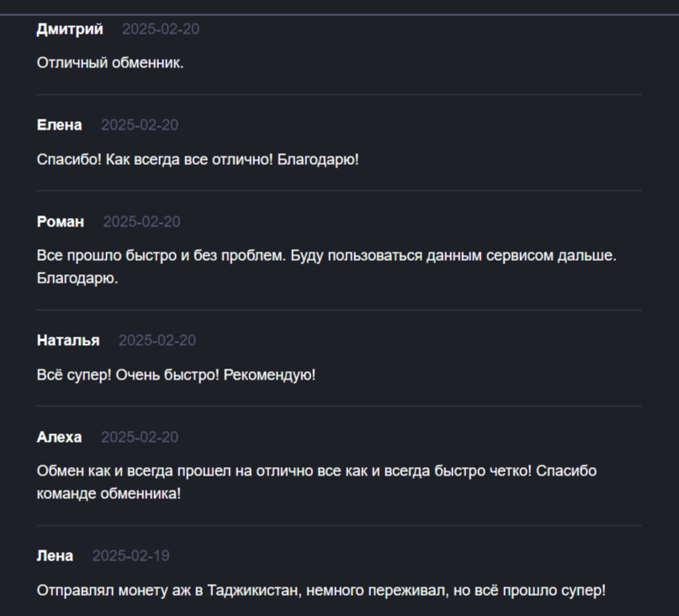The image size is (679, 616).
Task: Click reviewer name Дмитрий
Action: click(70, 29)
